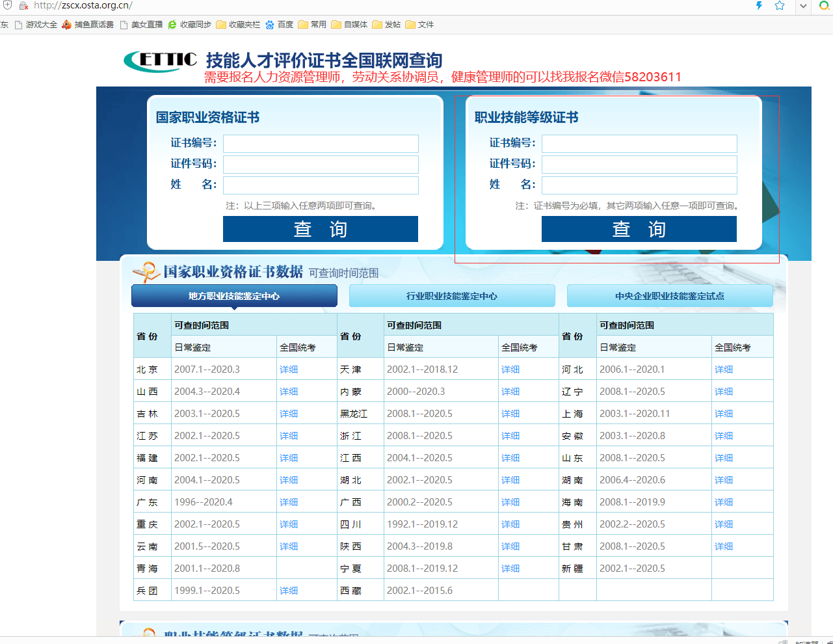Click the green circle browser icon

click(x=824, y=5)
